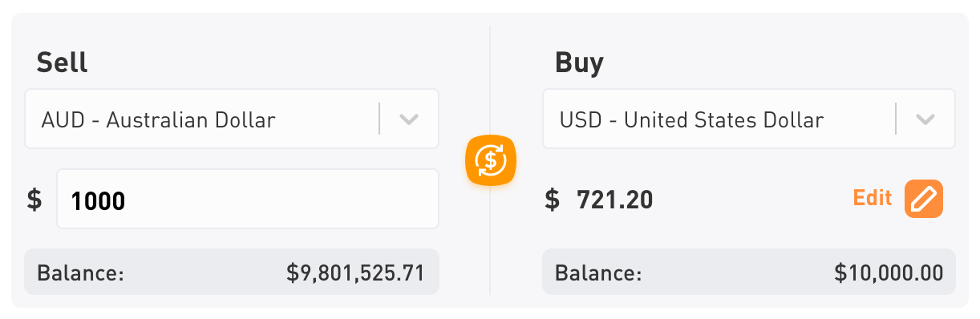Click the Buy heading
This screenshot has height=319, width=980.
[x=579, y=63]
